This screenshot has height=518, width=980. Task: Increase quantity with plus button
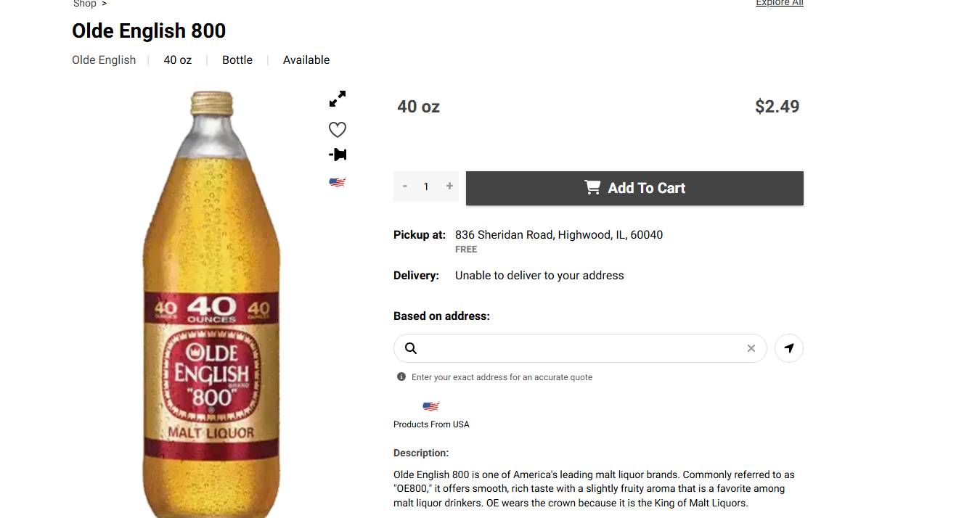tap(449, 186)
